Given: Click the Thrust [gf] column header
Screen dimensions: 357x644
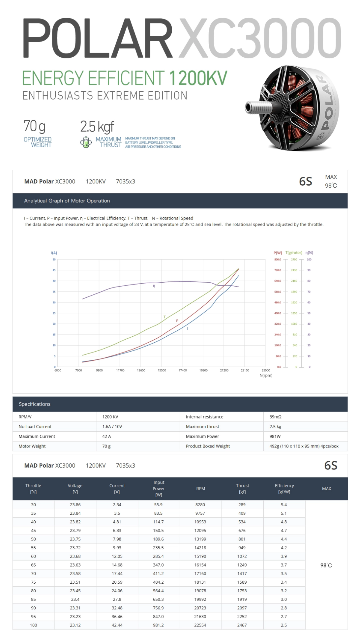Looking at the screenshot, I should point(242,489).
